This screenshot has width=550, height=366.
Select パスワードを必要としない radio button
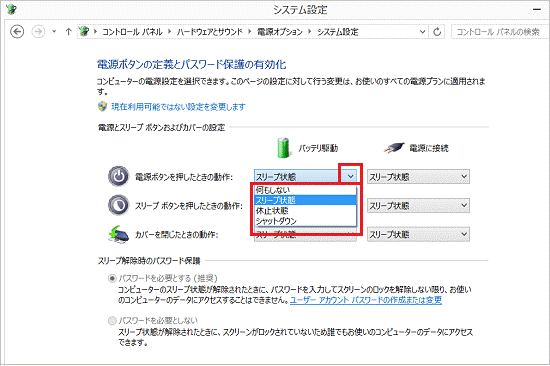click(112, 320)
